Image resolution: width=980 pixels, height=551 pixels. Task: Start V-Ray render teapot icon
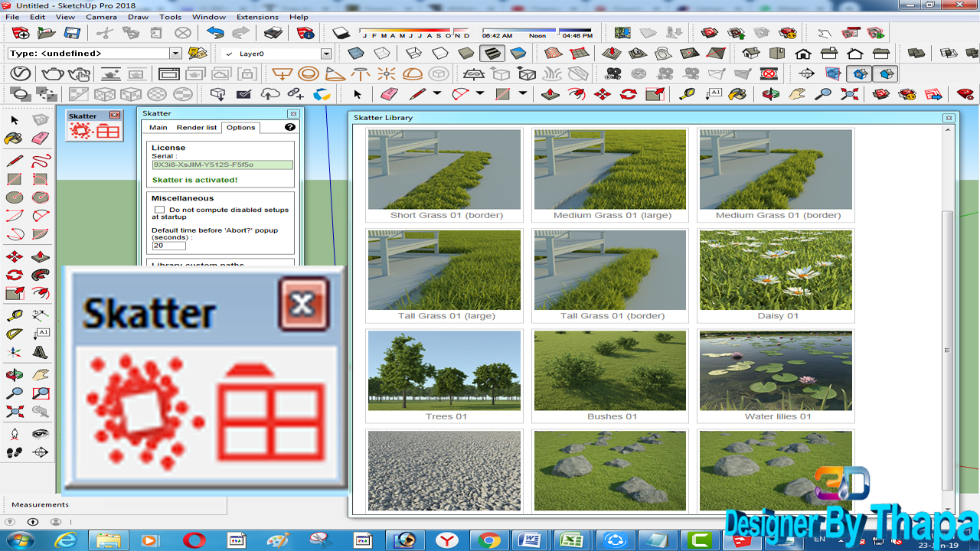[52, 73]
